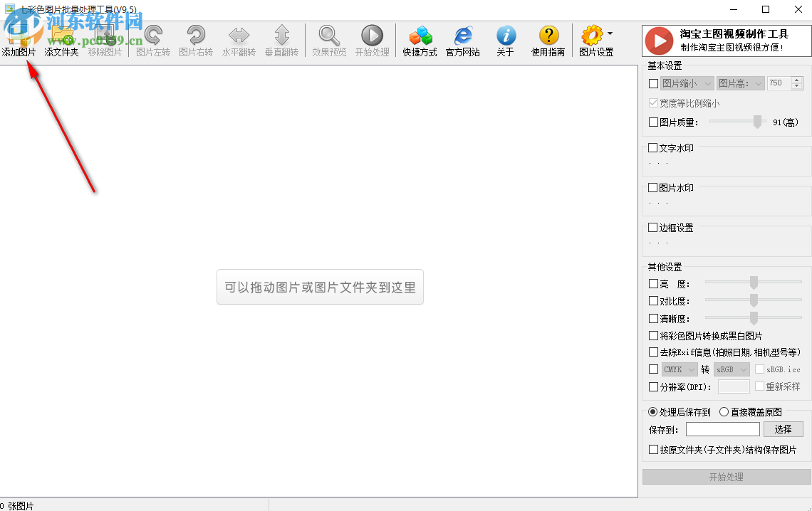Open 快捷方式 (Shortcuts) colored cubes icon
The height and width of the screenshot is (511, 812).
(x=420, y=36)
